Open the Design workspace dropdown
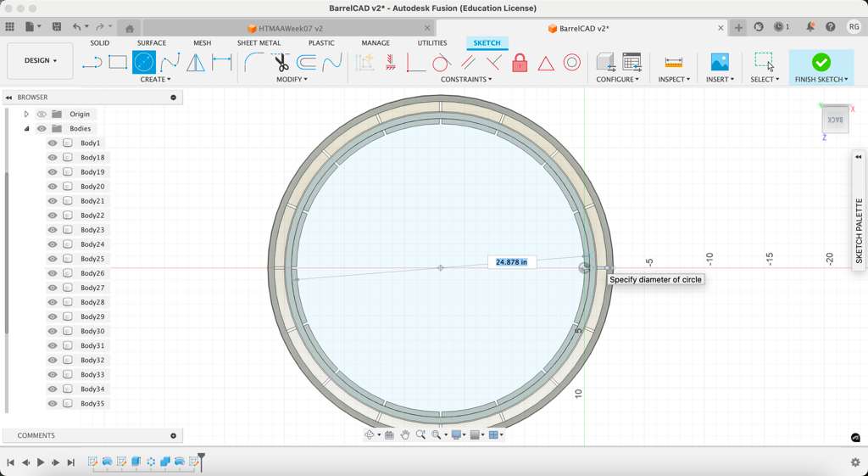The image size is (868, 476). (40, 61)
